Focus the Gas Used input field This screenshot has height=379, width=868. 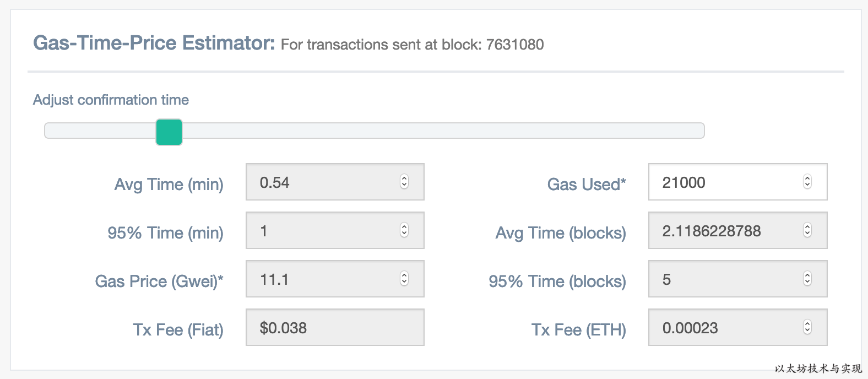[727, 182]
